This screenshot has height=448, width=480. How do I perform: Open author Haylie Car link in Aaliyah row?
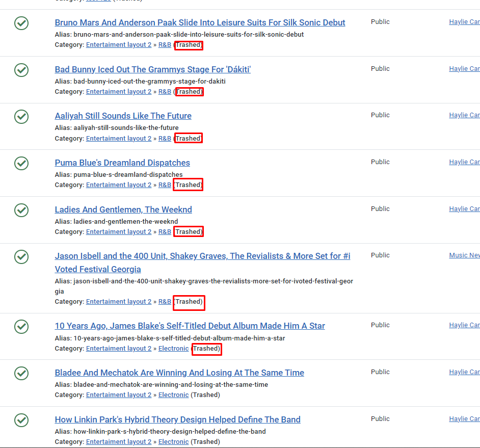coord(464,115)
